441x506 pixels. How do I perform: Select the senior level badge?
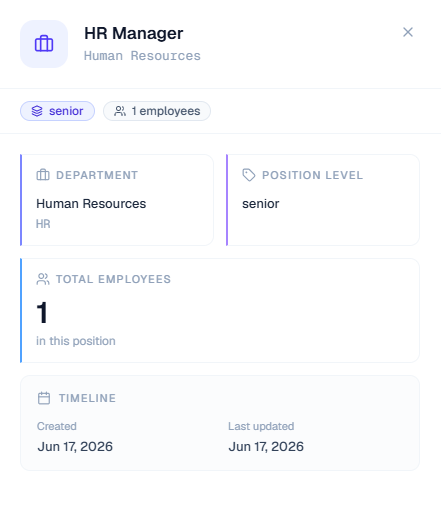click(57, 111)
